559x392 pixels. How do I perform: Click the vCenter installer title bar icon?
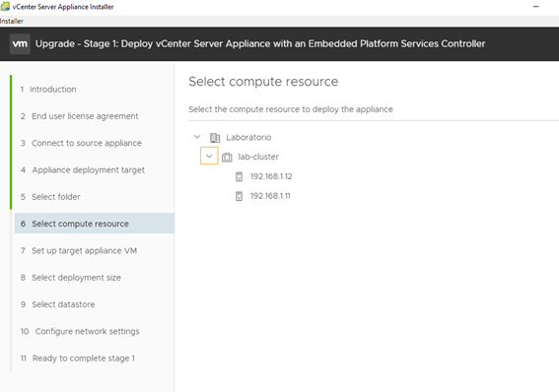pyautogui.click(x=5, y=7)
